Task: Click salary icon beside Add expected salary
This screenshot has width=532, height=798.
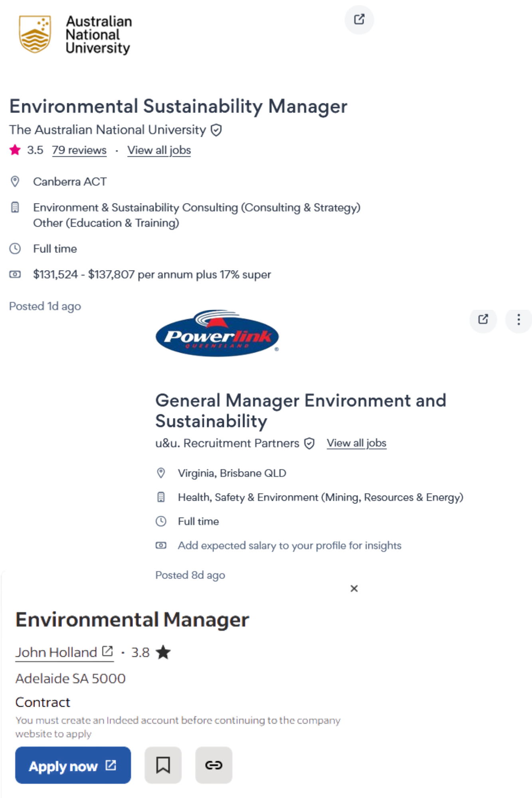Action: pos(161,545)
